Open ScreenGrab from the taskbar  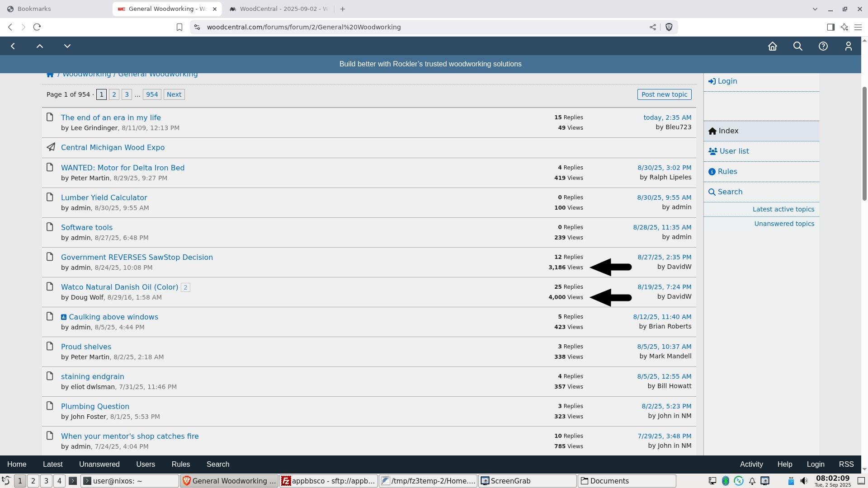click(x=528, y=481)
